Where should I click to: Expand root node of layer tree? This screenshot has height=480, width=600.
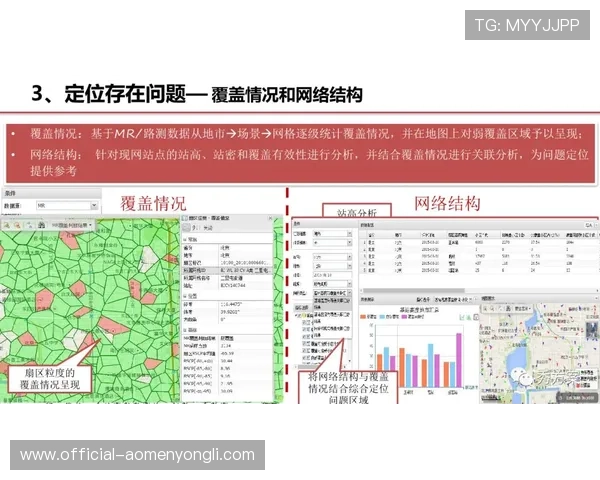point(297,315)
